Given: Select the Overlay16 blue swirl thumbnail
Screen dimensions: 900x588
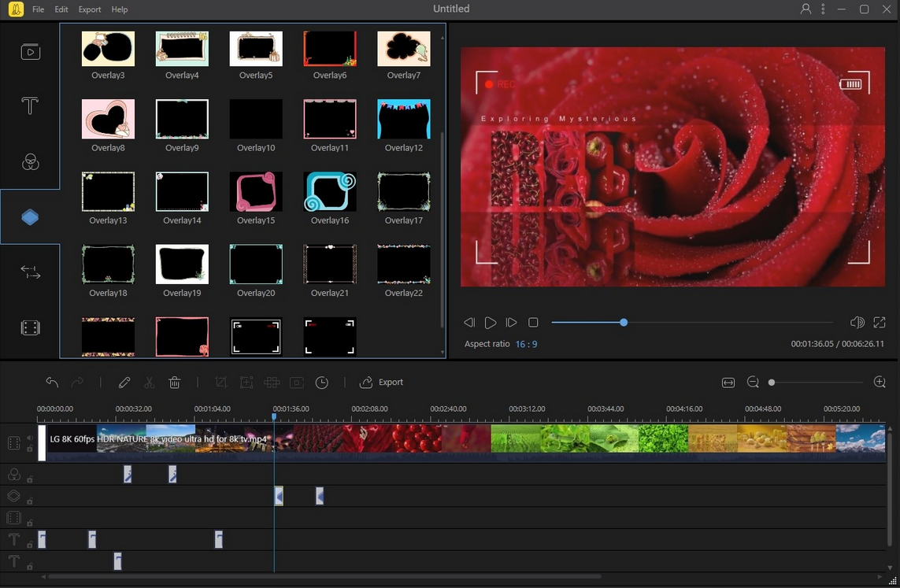Looking at the screenshot, I should (330, 191).
